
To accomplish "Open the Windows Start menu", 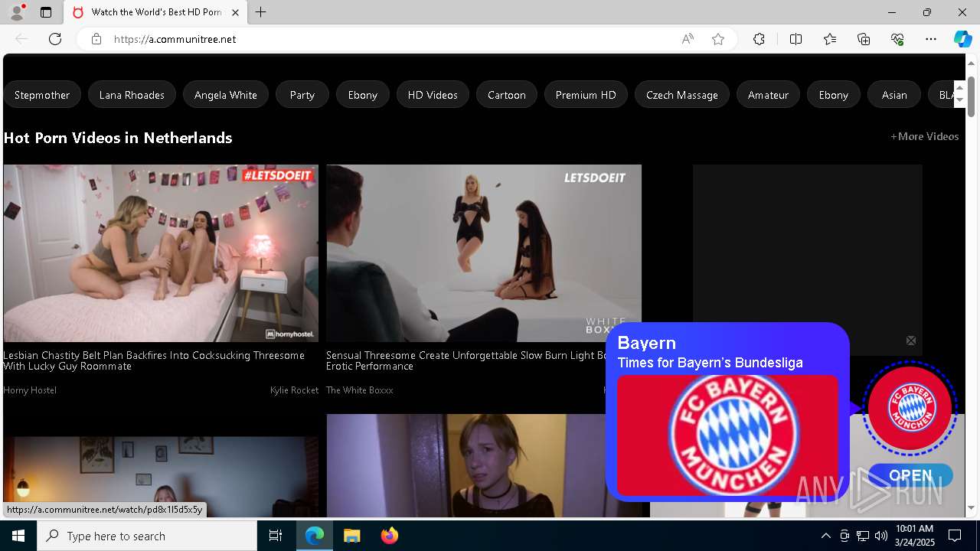I will (x=18, y=536).
